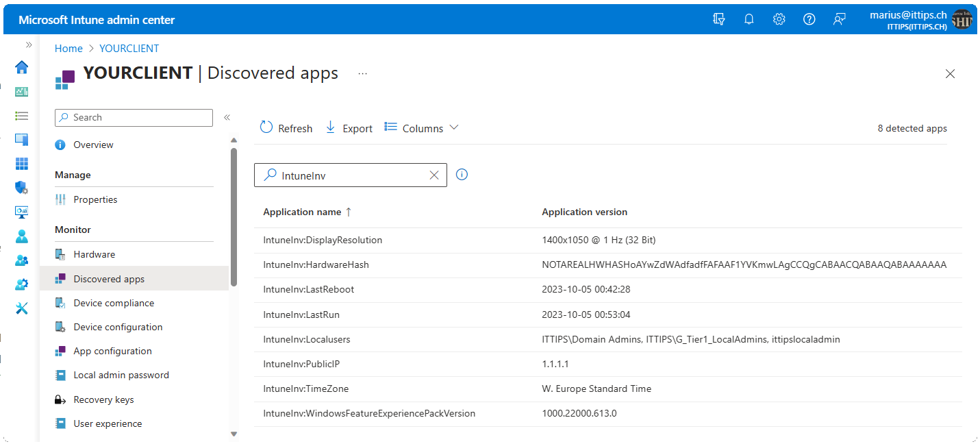The image size is (980, 444).
Task: Select the IntuneInv:Localusers row
Action: tap(607, 339)
